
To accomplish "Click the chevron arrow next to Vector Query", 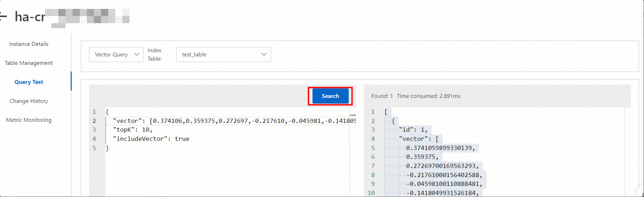I will [x=137, y=55].
